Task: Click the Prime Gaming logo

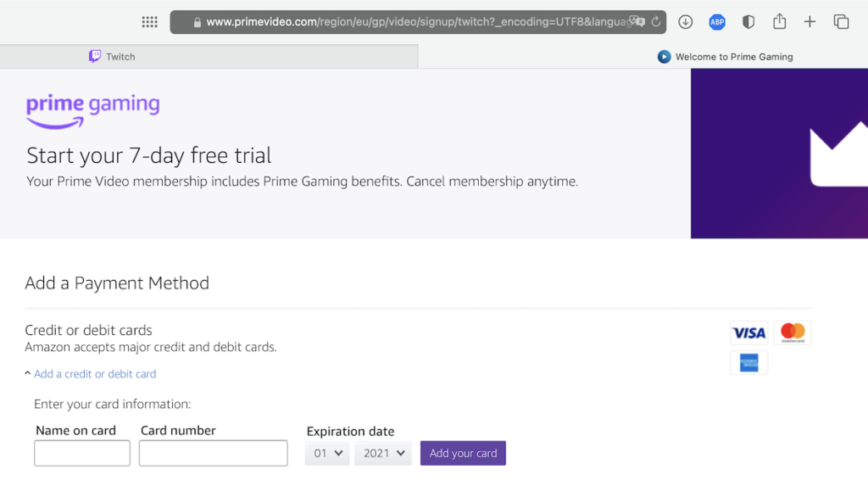Action: [92, 109]
